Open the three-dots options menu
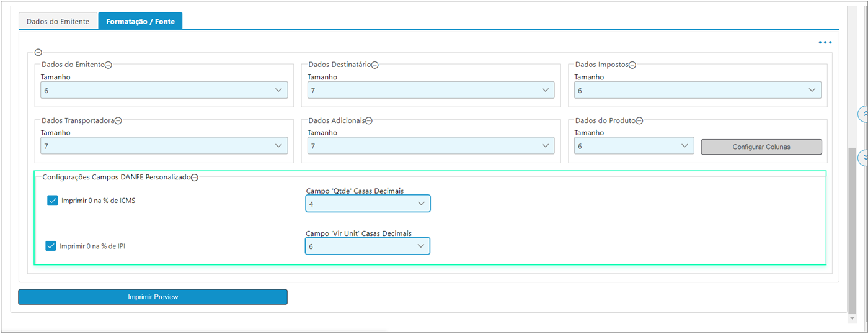The width and height of the screenshot is (868, 334). coord(825,42)
